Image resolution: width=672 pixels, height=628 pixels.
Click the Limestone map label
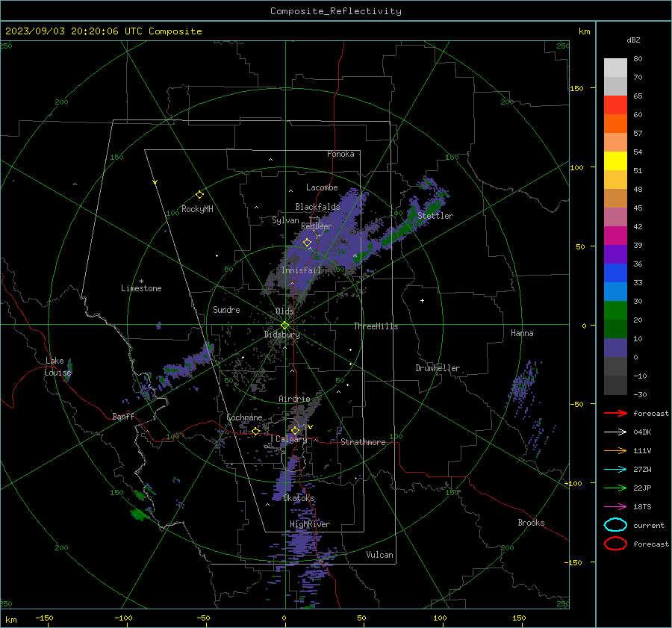[x=141, y=288]
